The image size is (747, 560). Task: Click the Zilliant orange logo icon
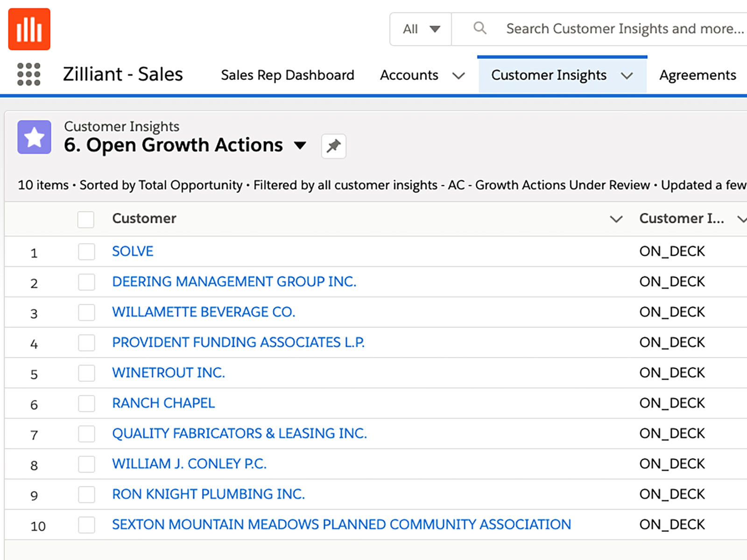pyautogui.click(x=29, y=29)
